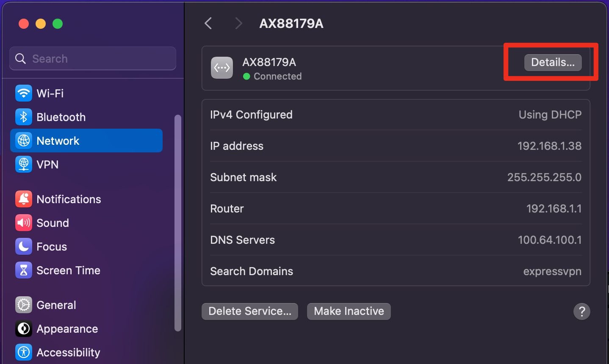Open the Details... button
Screen dimensions: 609x364
click(553, 62)
